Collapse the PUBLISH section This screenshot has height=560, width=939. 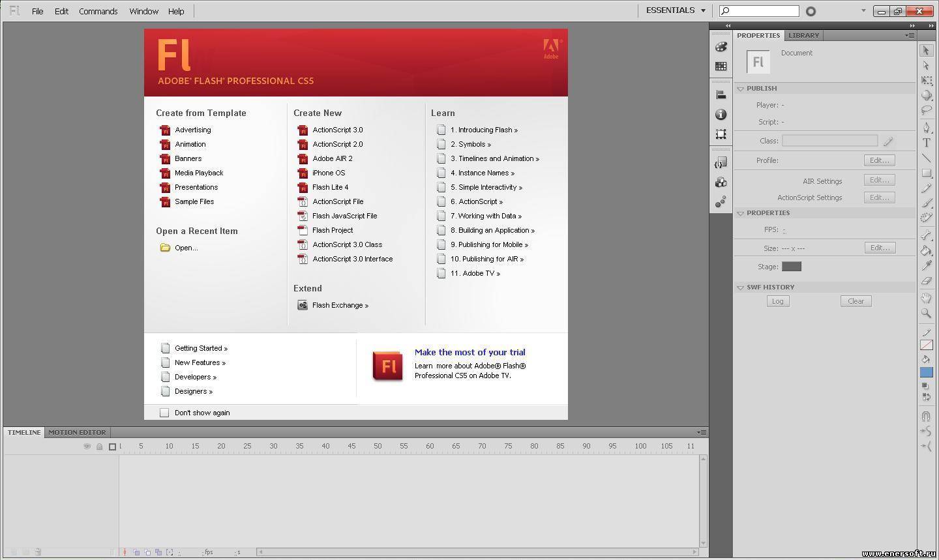pos(741,89)
